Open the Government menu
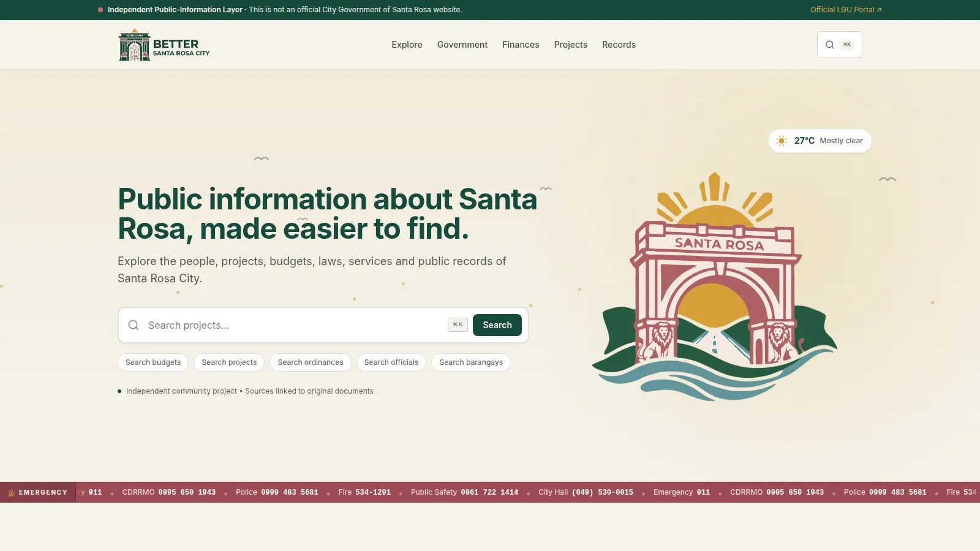980x551 pixels. pos(462,45)
